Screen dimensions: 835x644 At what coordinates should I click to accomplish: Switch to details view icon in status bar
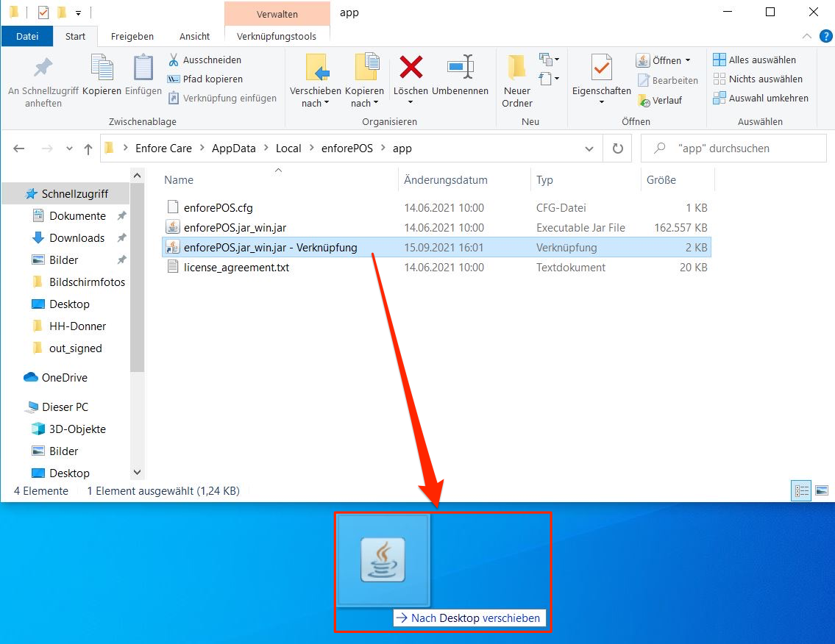tap(801, 490)
